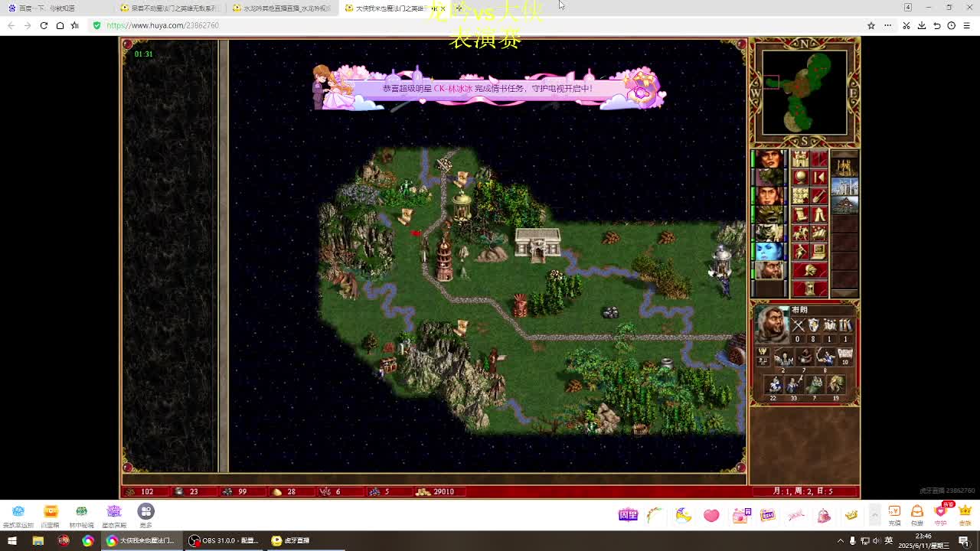Click the Next Hero helmet button

coord(809,270)
